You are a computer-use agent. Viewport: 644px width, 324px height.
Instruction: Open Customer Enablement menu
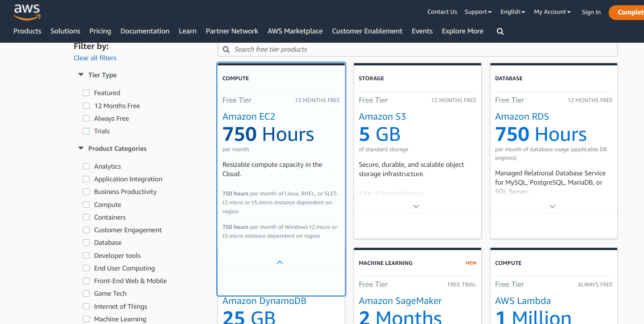pyautogui.click(x=367, y=31)
